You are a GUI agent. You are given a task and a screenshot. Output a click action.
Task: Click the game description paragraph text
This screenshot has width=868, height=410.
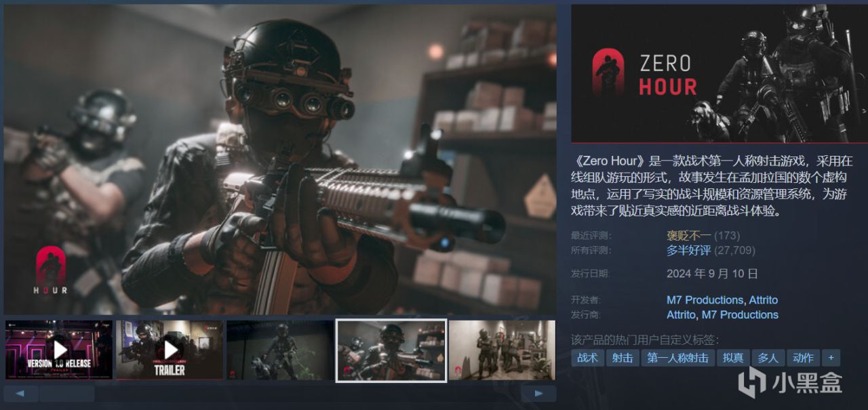pyautogui.click(x=712, y=186)
